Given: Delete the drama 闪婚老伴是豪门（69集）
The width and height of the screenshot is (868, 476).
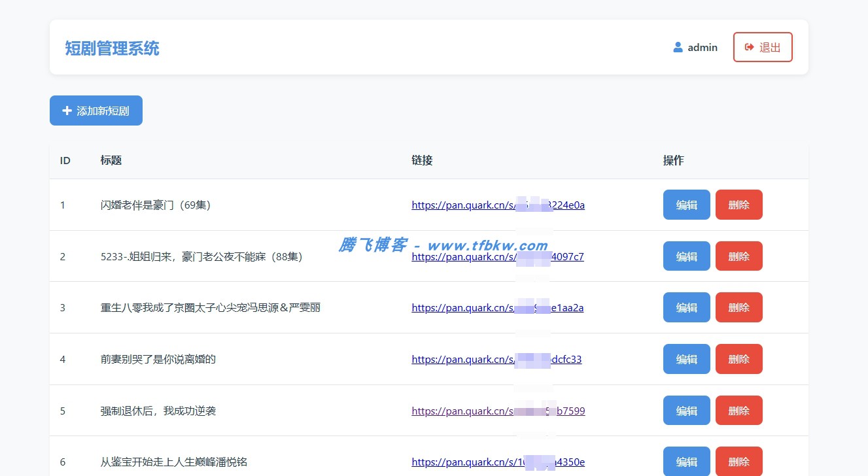Looking at the screenshot, I should (738, 205).
